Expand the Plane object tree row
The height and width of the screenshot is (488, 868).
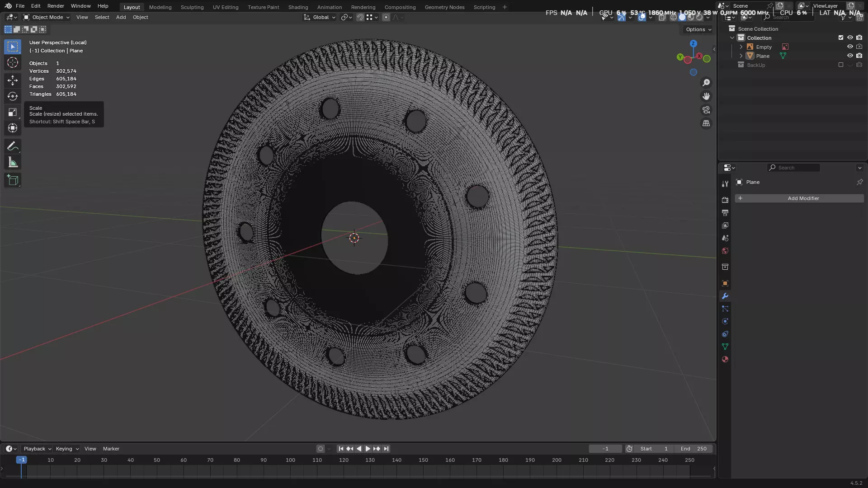(x=741, y=56)
